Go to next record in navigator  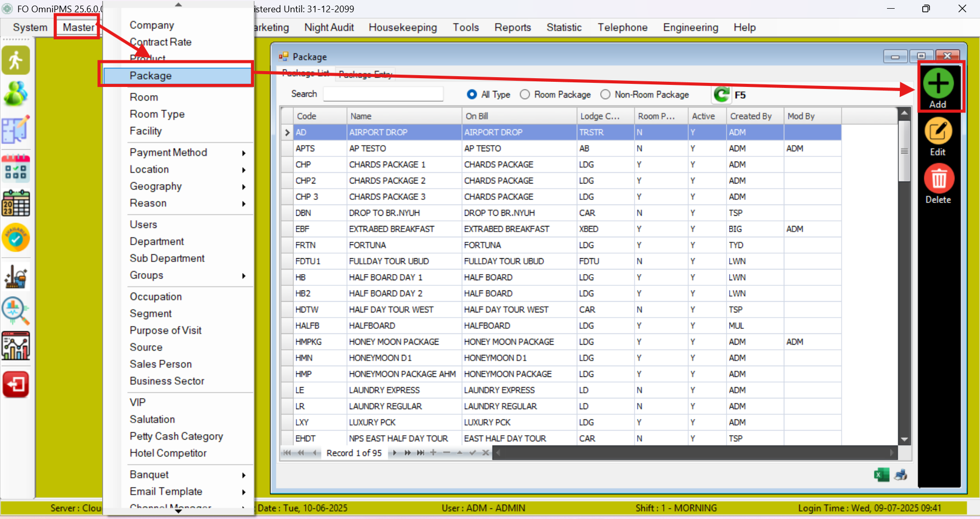(394, 453)
